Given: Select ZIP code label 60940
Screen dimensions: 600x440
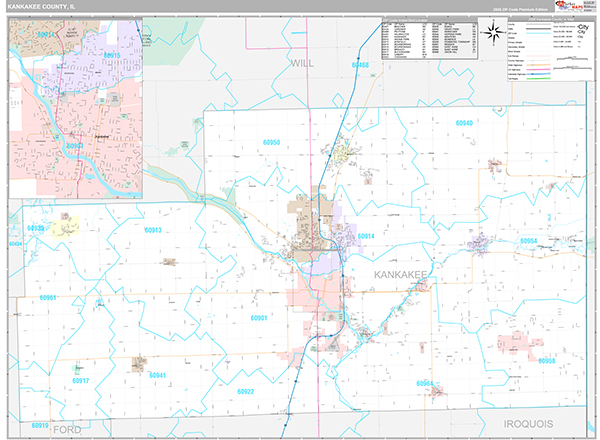Looking at the screenshot, I should [464, 123].
